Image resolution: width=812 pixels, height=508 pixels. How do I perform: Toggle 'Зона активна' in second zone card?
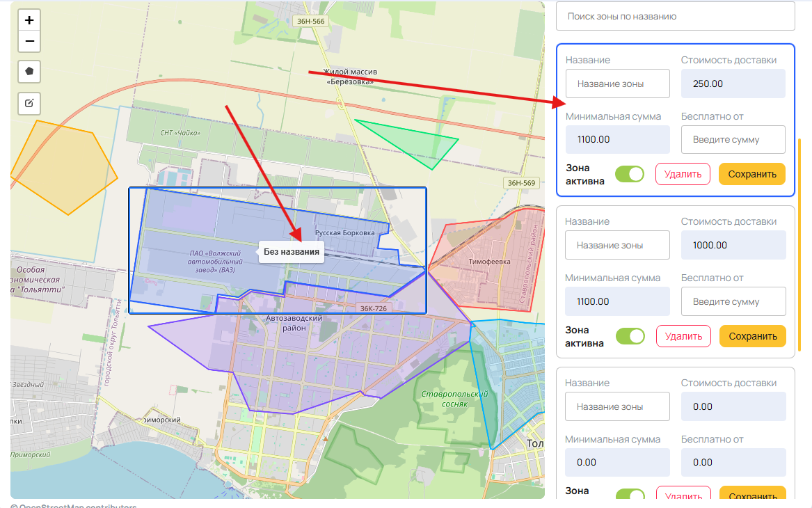(630, 336)
